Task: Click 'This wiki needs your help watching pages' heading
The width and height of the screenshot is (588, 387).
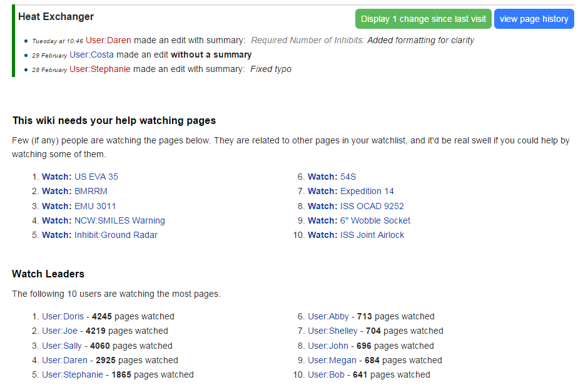Action: 114,120
